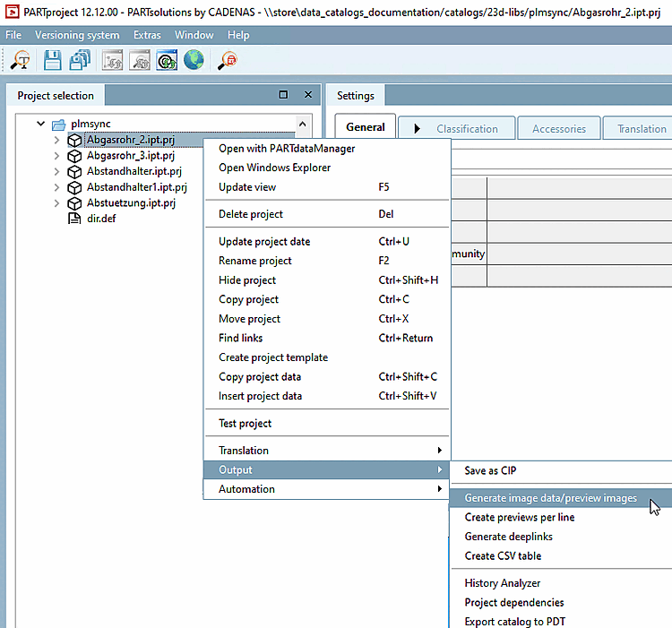Select the Settings panel tab
Screen dimensions: 672x628
tap(356, 96)
